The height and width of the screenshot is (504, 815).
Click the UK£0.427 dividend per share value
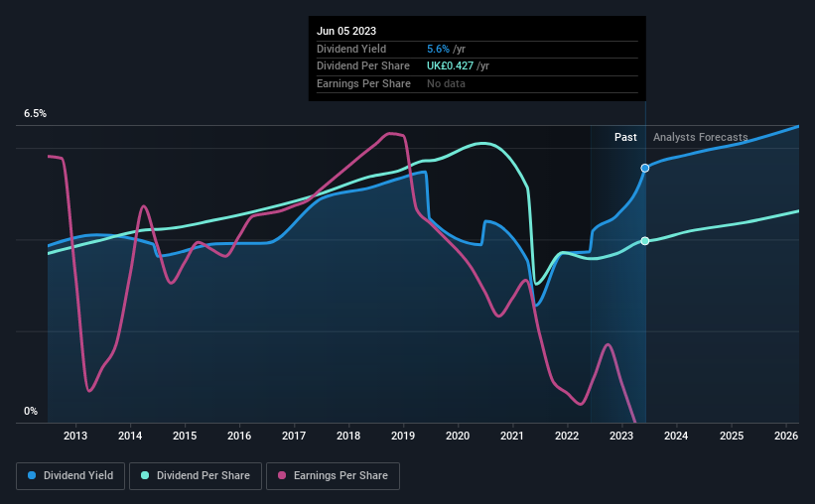point(450,66)
